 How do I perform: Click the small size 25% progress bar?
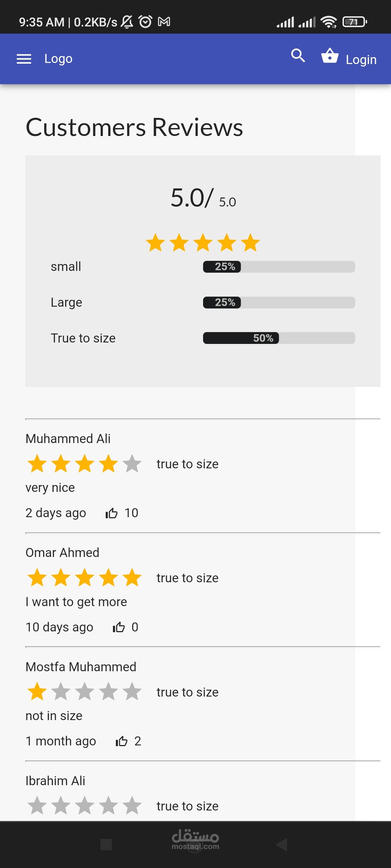coord(279,267)
